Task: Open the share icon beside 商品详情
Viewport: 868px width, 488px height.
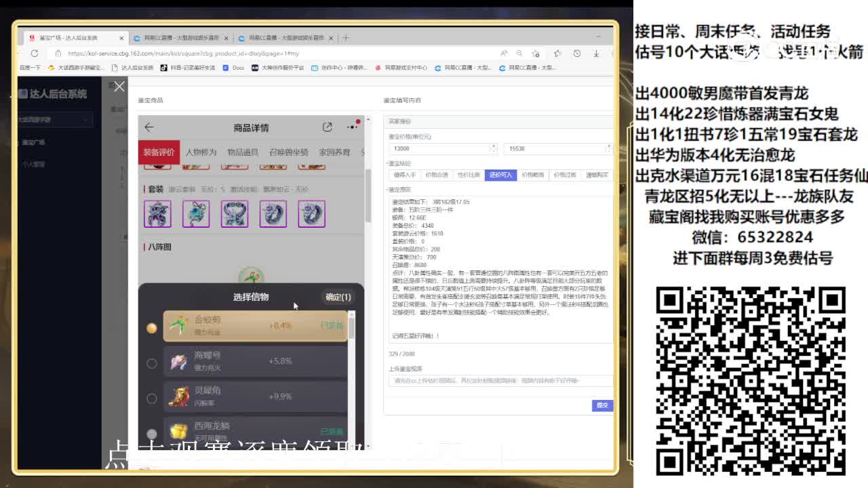Action: [328, 127]
